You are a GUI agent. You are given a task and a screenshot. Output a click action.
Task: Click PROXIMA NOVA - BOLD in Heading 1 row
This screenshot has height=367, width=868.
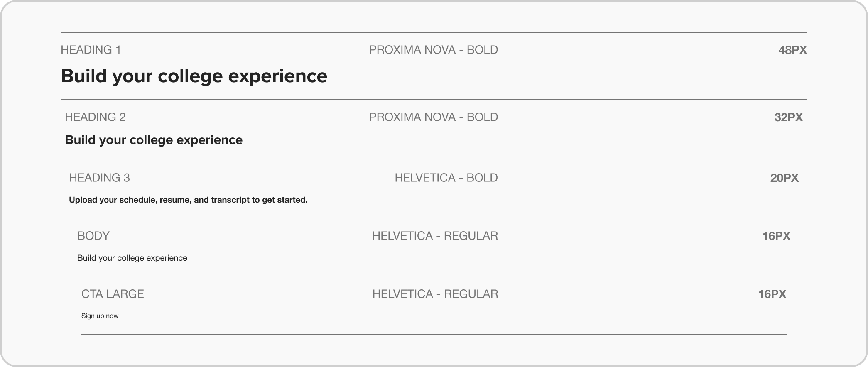434,50
